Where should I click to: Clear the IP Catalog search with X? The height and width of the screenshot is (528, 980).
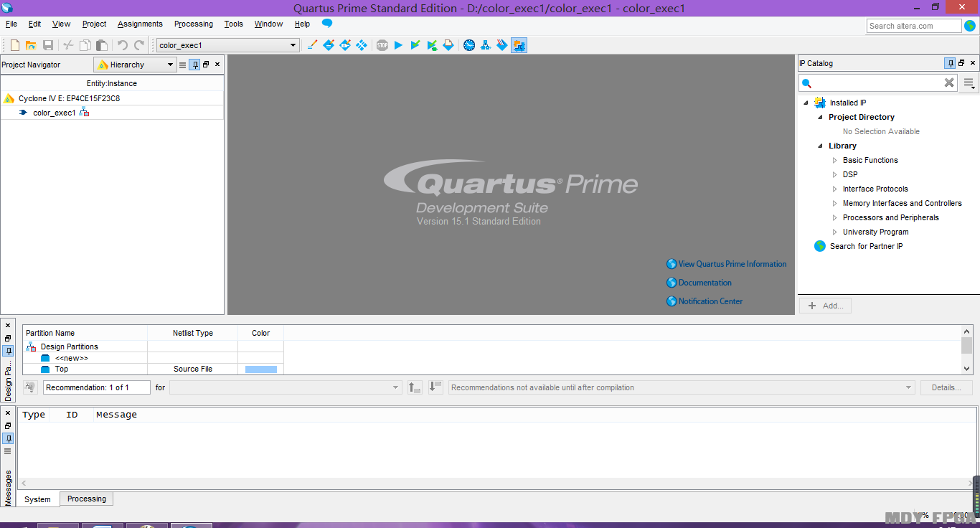(949, 82)
